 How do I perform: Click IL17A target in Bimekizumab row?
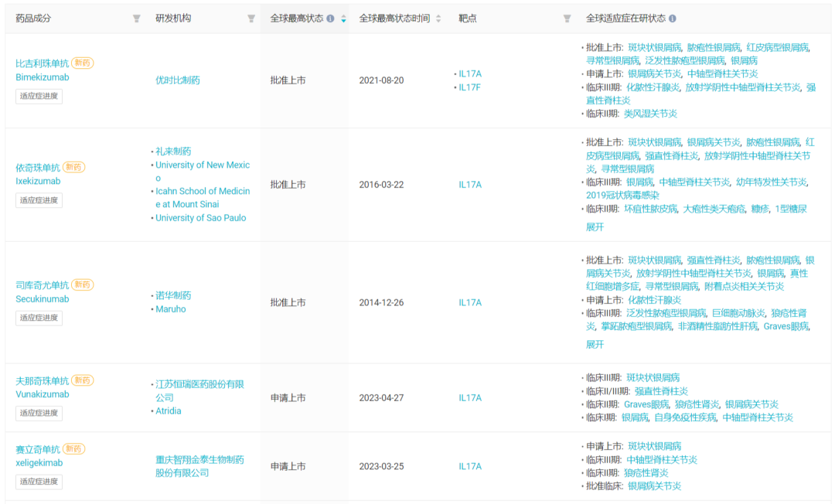point(470,73)
